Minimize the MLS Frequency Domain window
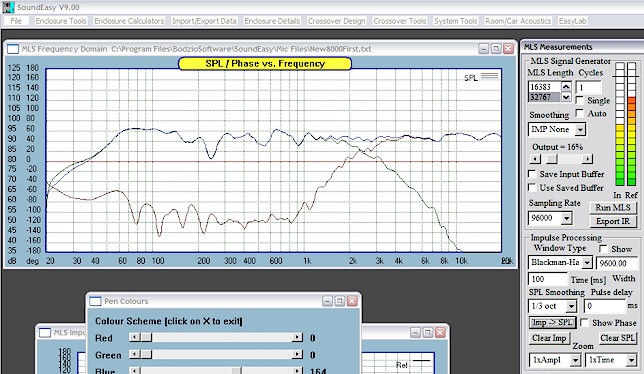Image resolution: width=644 pixels, height=374 pixels. pos(484,49)
